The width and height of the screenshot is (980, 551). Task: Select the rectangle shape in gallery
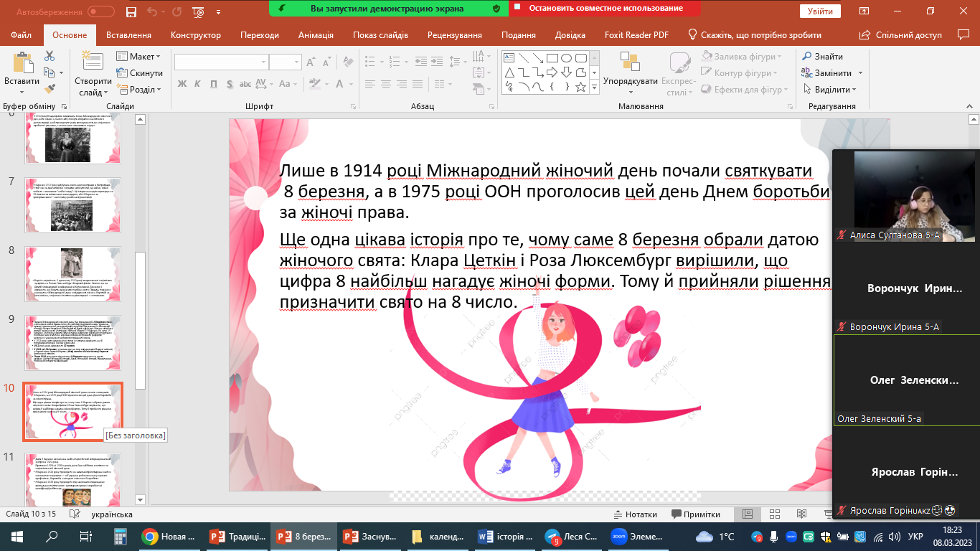pos(552,58)
